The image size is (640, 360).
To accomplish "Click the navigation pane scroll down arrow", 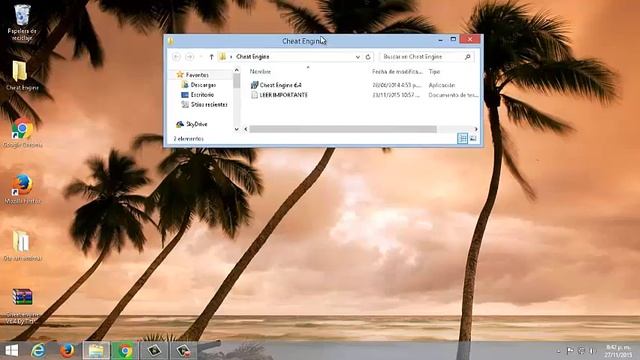I will click(x=237, y=129).
